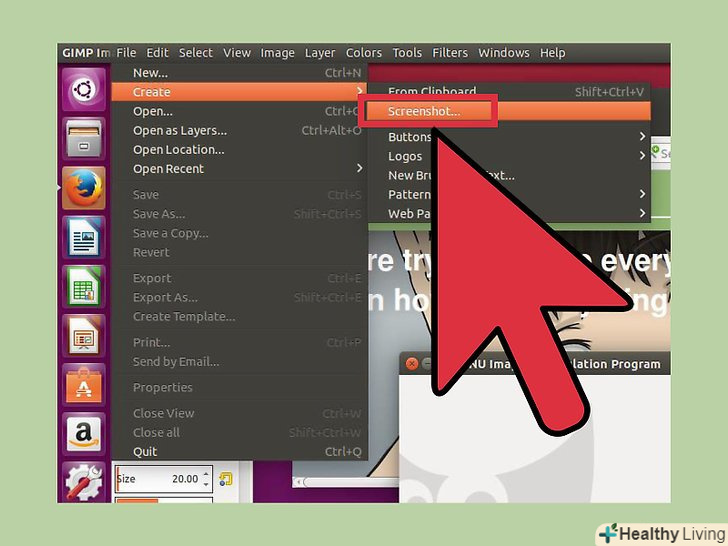Open LibreOffice Impress from the dock
The height and width of the screenshot is (546, 728).
(84, 336)
